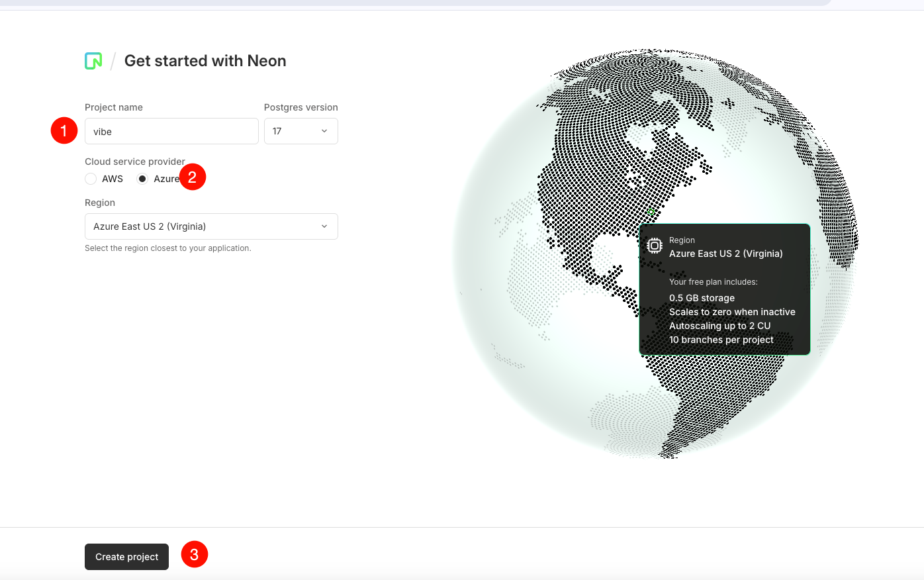Select the AWS cloud provider radio
This screenshot has width=924, height=580.
[91, 179]
